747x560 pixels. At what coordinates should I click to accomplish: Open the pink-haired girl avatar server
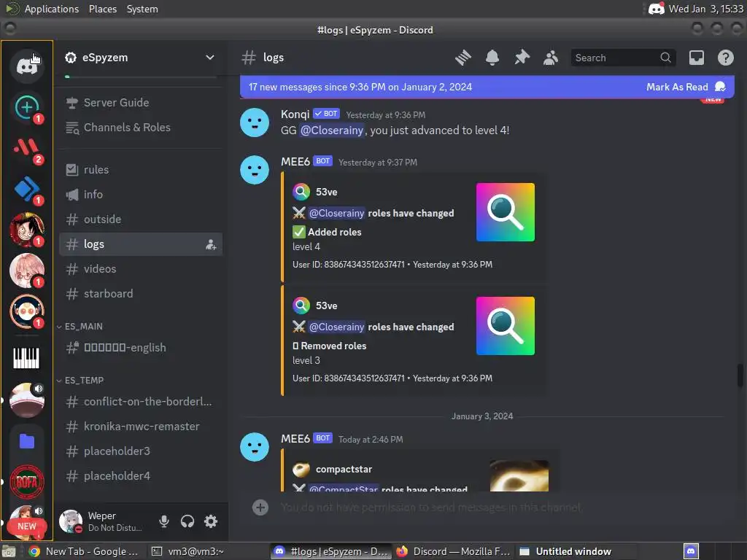[x=27, y=271]
